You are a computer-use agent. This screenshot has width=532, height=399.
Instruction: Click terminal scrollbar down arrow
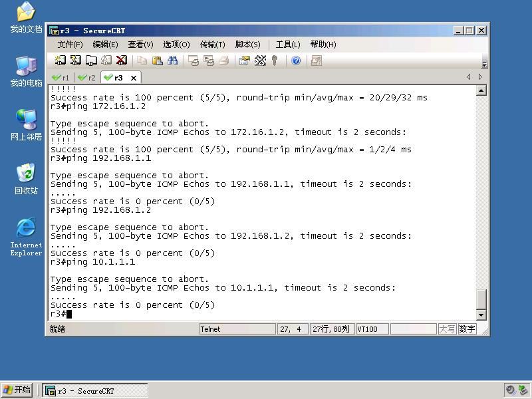[481, 315]
